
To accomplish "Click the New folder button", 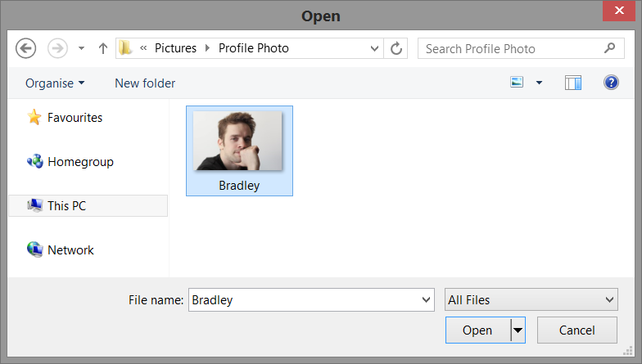I will point(145,83).
